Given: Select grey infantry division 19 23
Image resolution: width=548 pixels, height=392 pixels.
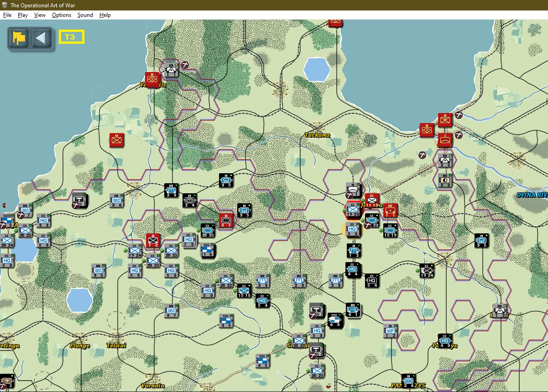Looking at the screenshot, I should (353, 210).
